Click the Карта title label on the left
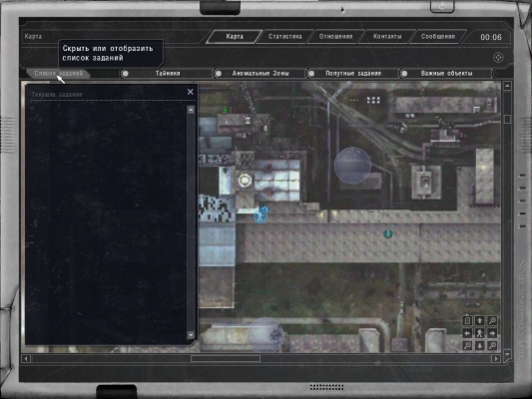The width and height of the screenshot is (532, 399). [33, 37]
